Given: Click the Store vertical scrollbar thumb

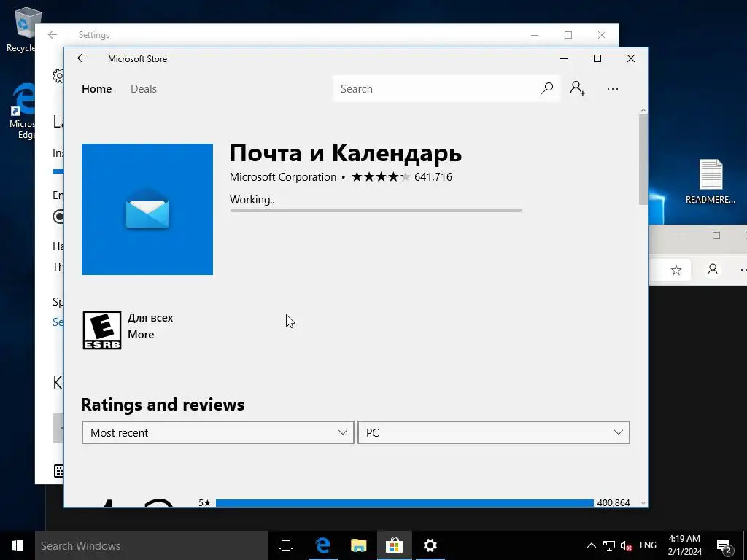Looking at the screenshot, I should (x=643, y=160).
